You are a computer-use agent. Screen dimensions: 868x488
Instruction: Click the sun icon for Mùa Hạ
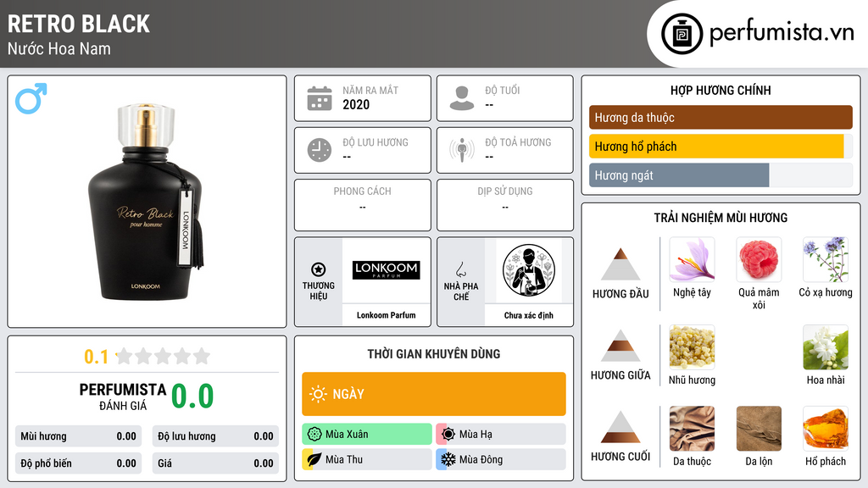pyautogui.click(x=448, y=434)
